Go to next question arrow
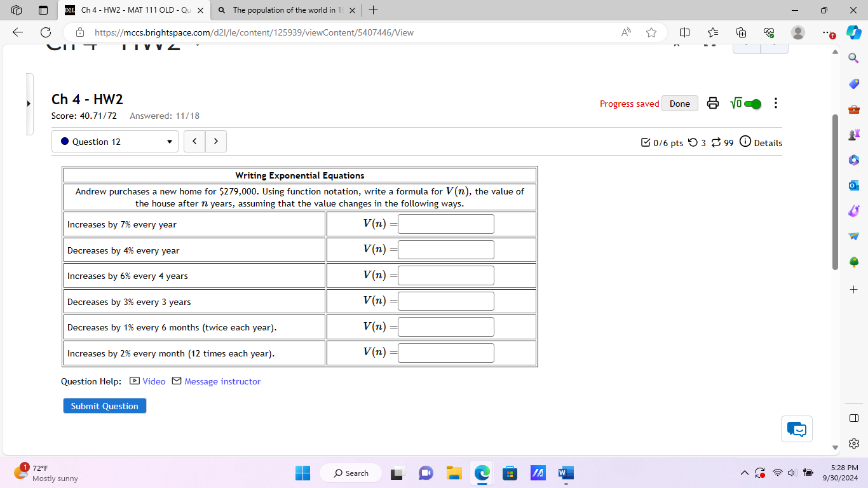 pos(216,141)
